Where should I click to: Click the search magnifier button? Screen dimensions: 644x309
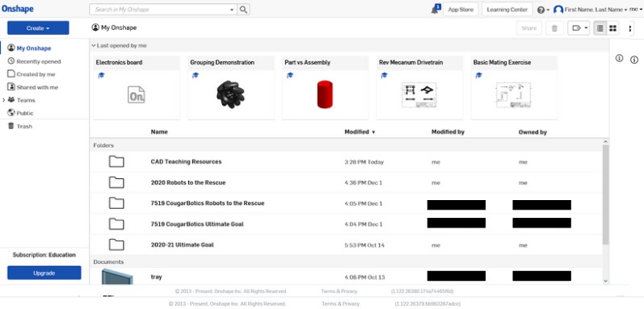(243, 10)
